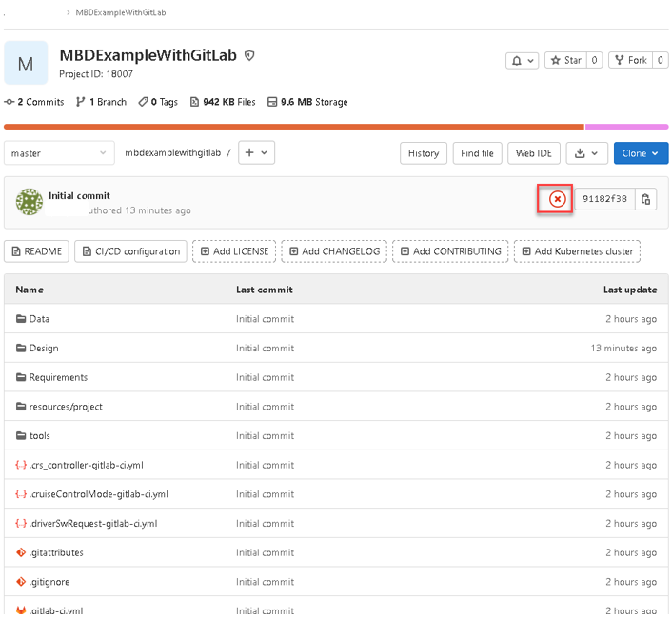Open the notification bell dropdown
Screen dimensions: 672x620
[x=522, y=60]
